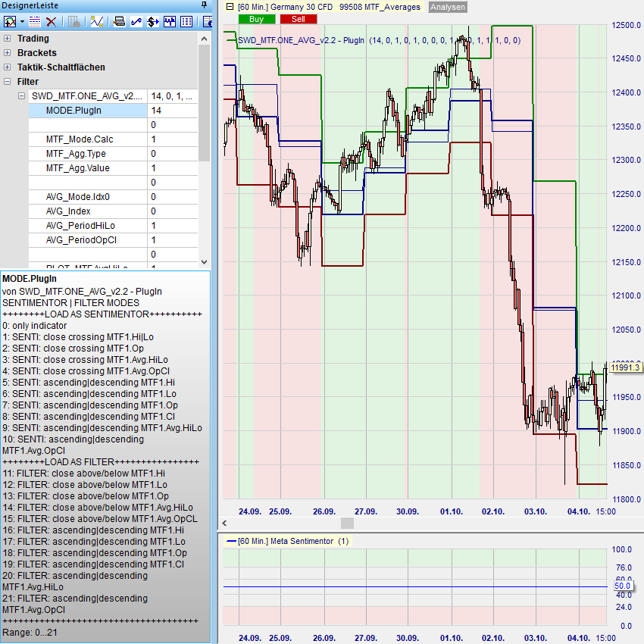The height and width of the screenshot is (644, 644).
Task: Select the MODE.PlugIn parameter row
Action: point(113,111)
